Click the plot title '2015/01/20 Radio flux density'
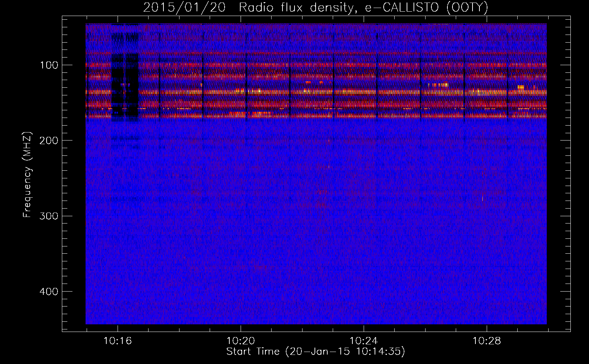589x364 pixels. point(316,8)
